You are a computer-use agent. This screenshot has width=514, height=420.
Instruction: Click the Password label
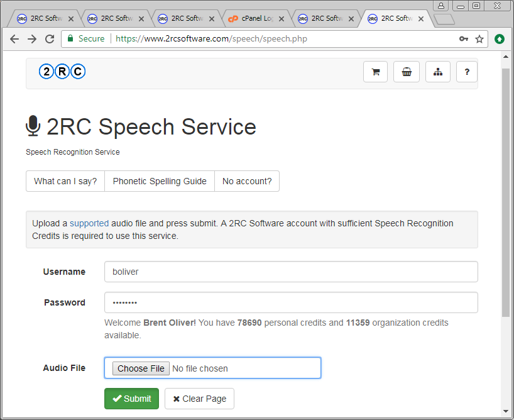[65, 302]
